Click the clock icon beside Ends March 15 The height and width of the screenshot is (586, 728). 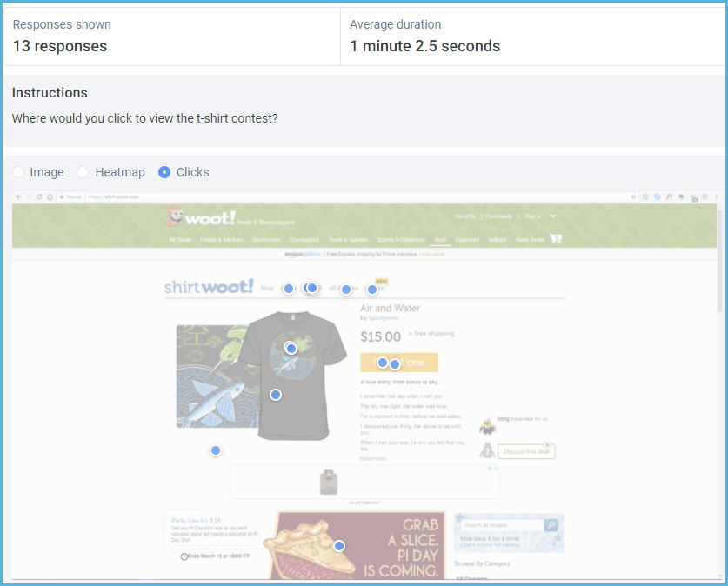(x=184, y=556)
